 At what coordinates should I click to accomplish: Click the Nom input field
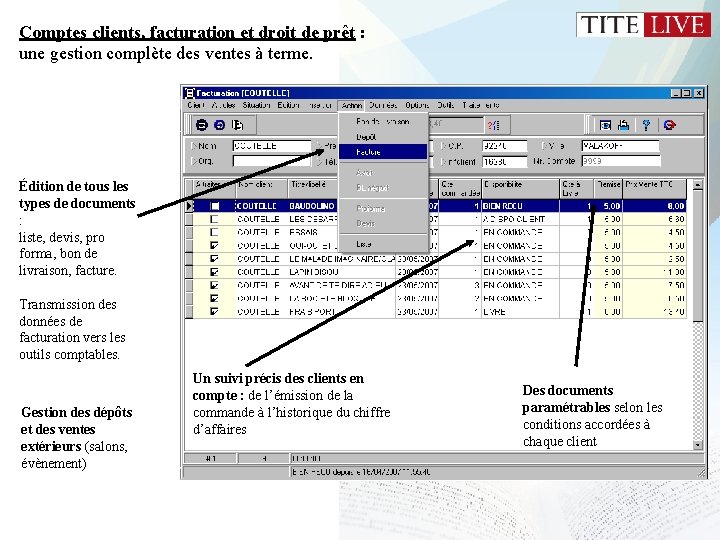[272, 146]
